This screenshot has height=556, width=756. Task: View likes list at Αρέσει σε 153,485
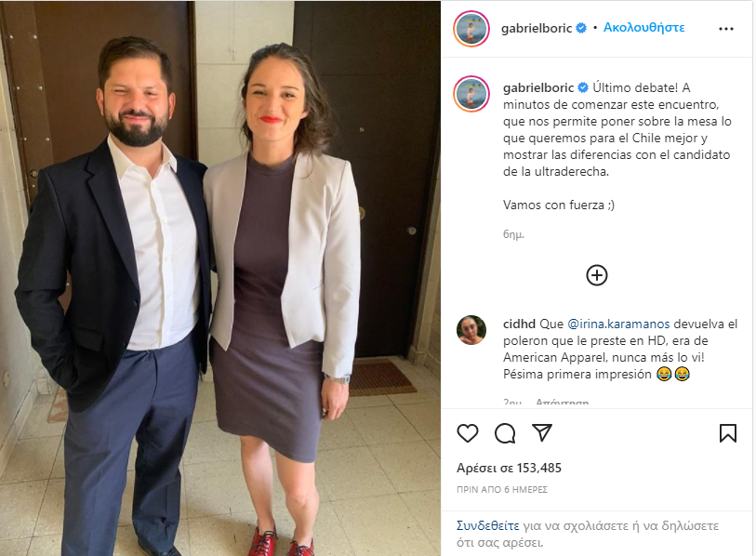tap(509, 468)
